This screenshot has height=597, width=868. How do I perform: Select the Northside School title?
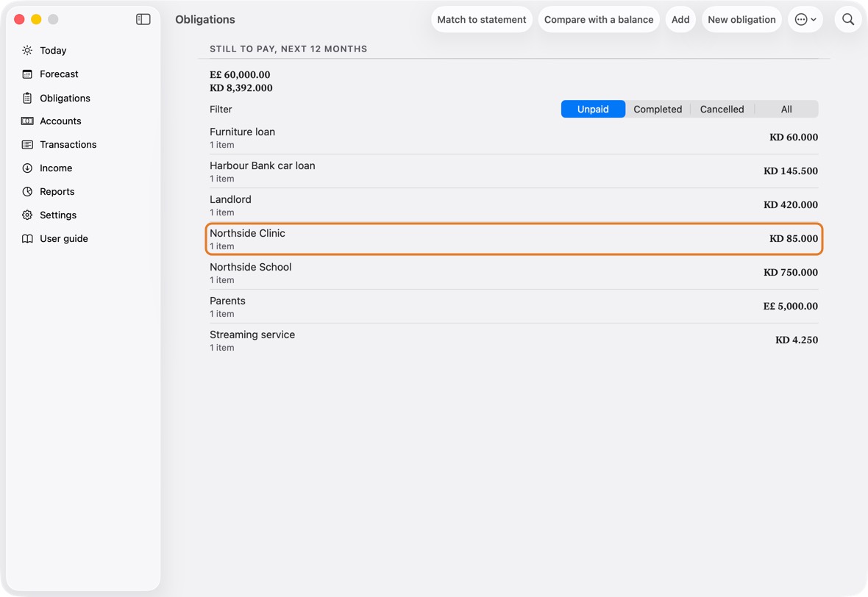[251, 267]
